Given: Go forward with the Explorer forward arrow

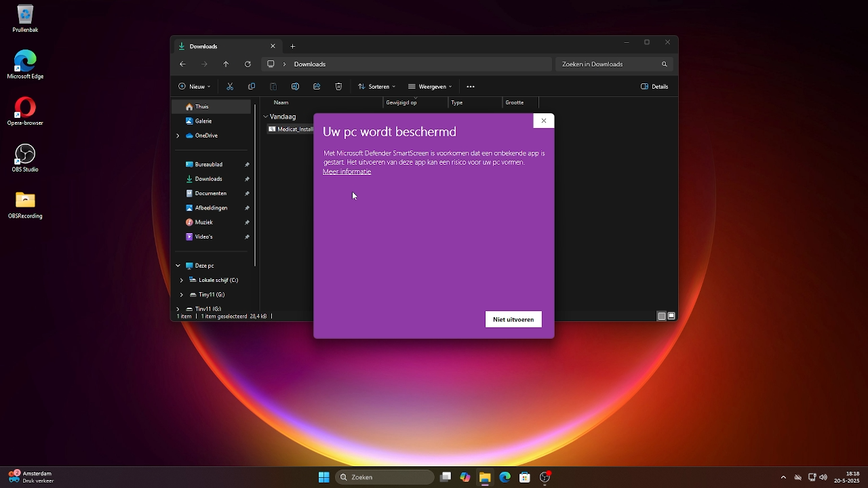Looking at the screenshot, I should pyautogui.click(x=204, y=64).
